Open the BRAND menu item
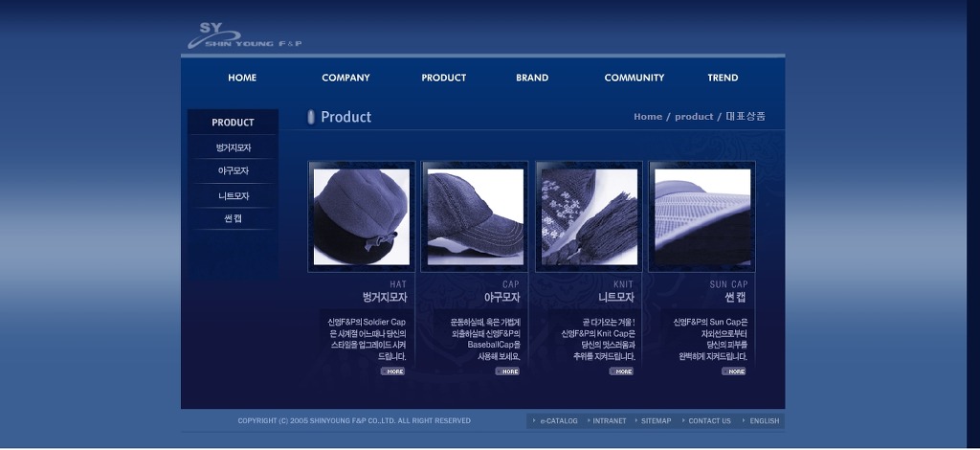This screenshot has width=980, height=450. pos(532,78)
